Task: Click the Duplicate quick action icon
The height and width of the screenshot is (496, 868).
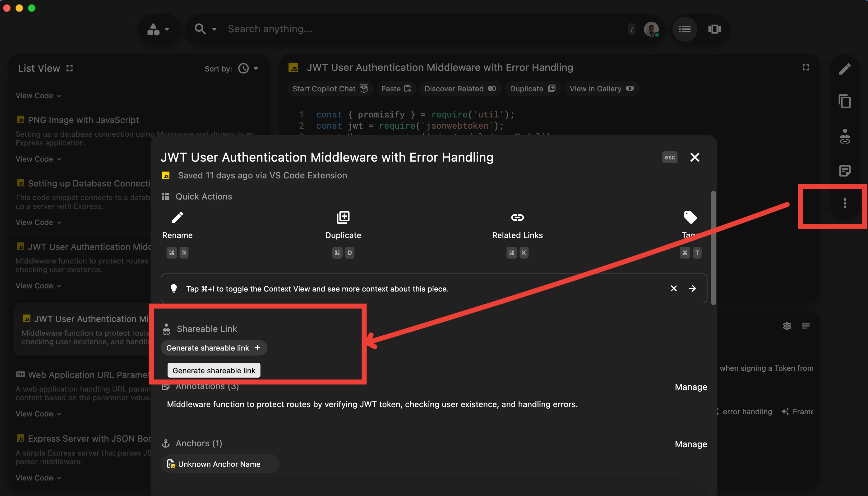Action: tap(343, 217)
